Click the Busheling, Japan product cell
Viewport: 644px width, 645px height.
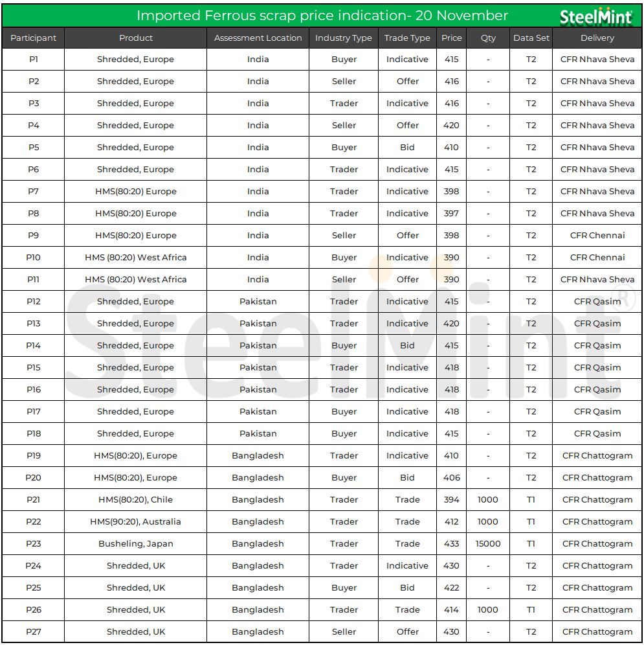coord(136,544)
